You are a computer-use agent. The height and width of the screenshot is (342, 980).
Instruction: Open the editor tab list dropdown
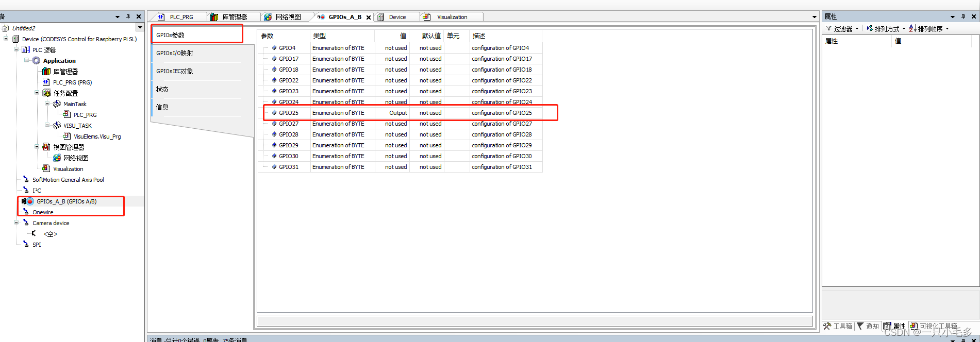pyautogui.click(x=815, y=17)
